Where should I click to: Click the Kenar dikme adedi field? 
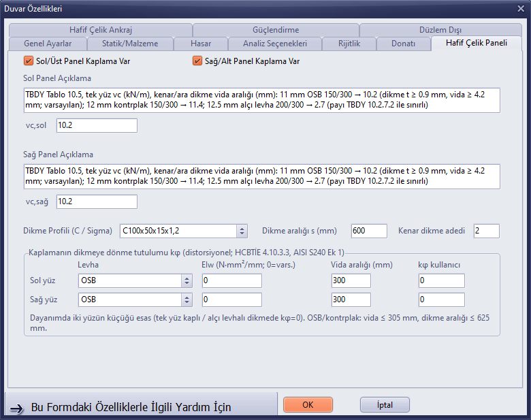tap(487, 231)
